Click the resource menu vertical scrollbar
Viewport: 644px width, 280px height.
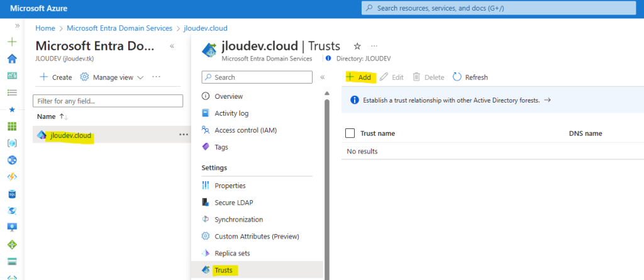(x=327, y=189)
